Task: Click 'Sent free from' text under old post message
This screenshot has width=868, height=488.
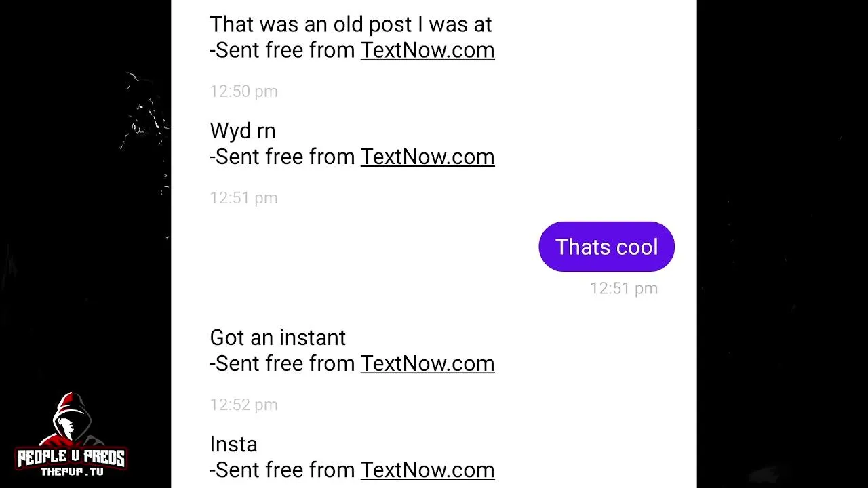Action: [283, 50]
